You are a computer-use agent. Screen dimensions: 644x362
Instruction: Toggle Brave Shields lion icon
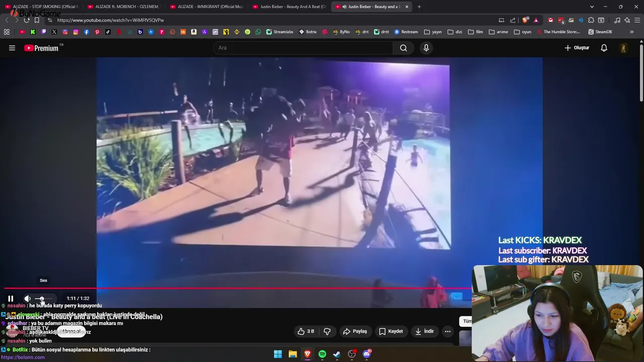tap(525, 20)
